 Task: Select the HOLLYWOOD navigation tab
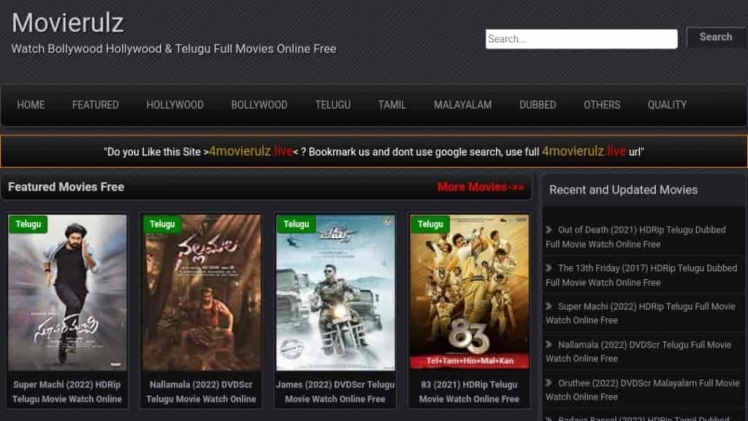[175, 105]
